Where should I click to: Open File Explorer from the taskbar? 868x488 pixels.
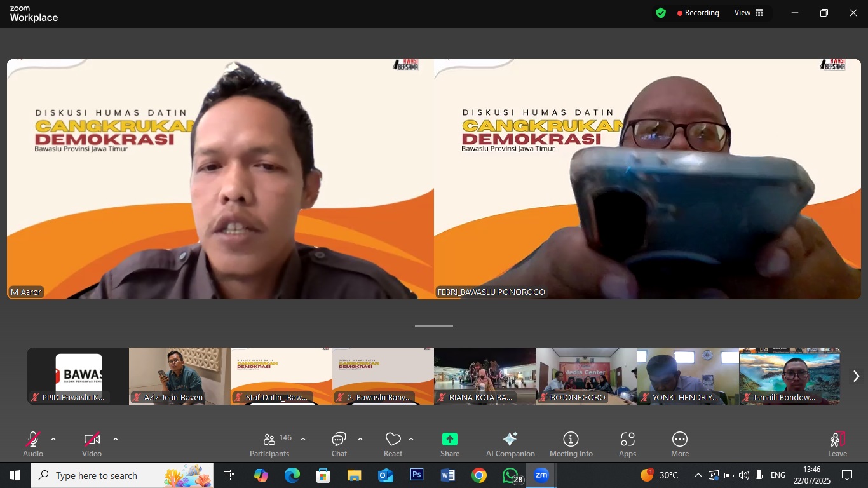[355, 475]
